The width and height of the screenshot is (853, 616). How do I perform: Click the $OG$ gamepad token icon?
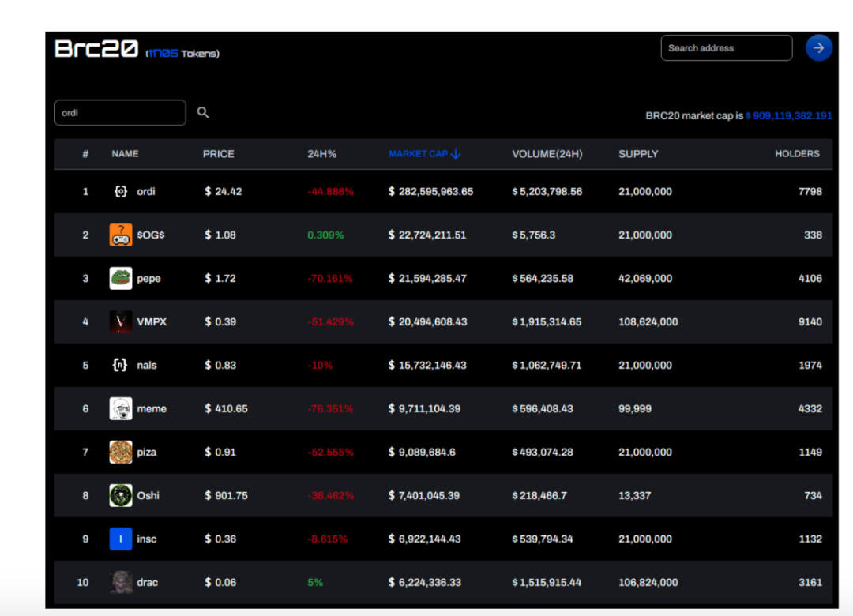121,235
